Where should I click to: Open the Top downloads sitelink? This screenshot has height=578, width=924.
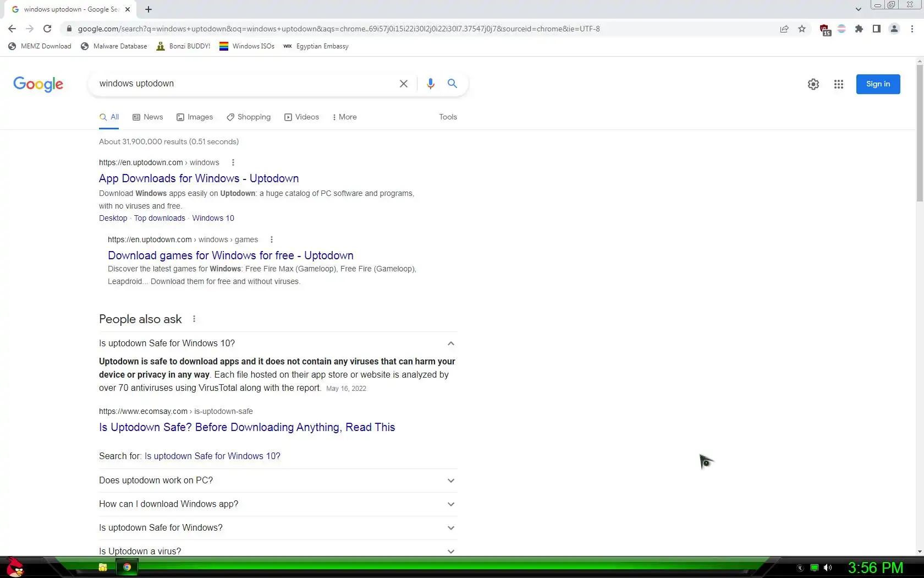(x=159, y=218)
